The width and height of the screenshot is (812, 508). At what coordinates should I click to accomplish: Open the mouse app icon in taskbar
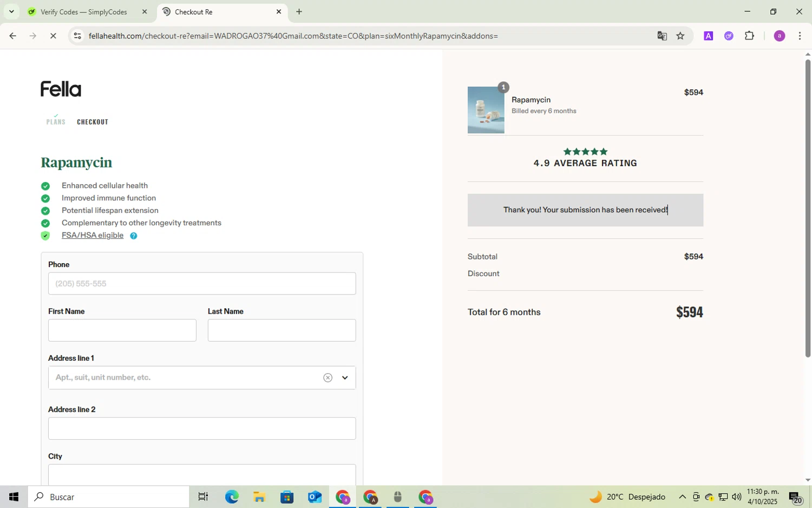tap(398, 497)
